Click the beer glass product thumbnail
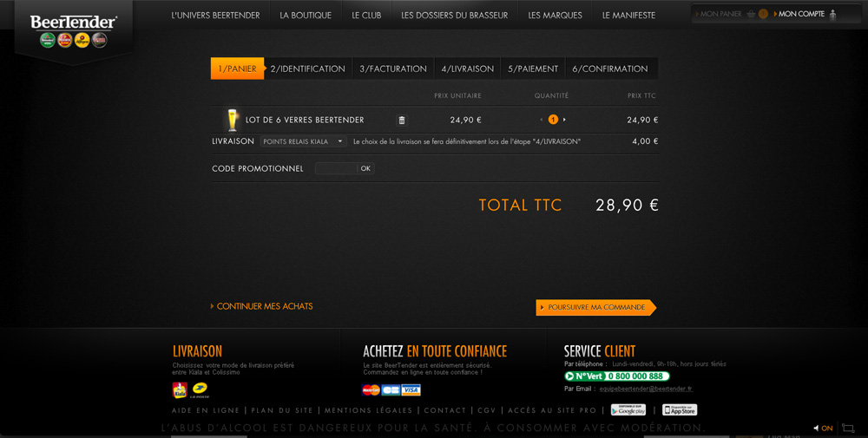The image size is (868, 438). click(233, 120)
